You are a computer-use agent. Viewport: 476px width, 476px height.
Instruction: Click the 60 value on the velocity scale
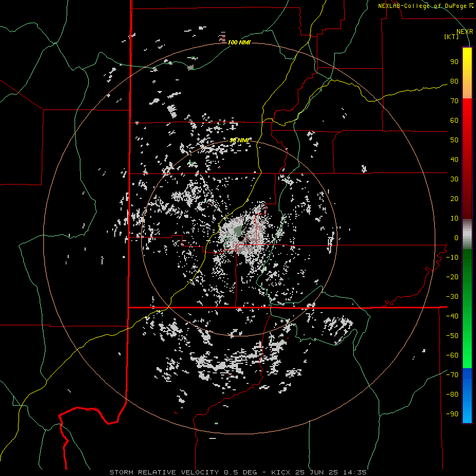[454, 121]
